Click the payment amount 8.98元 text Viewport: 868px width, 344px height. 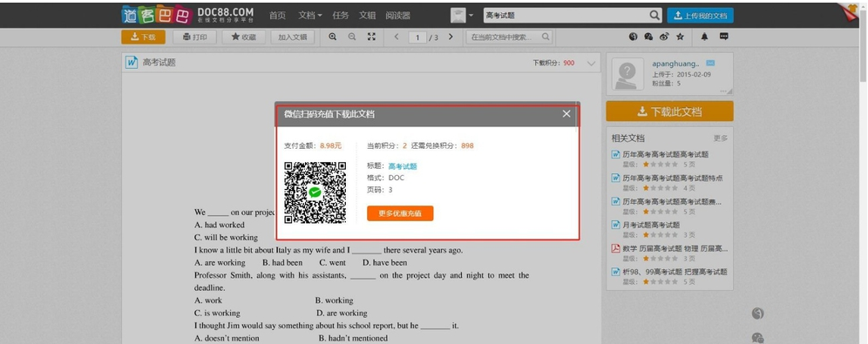(x=330, y=146)
